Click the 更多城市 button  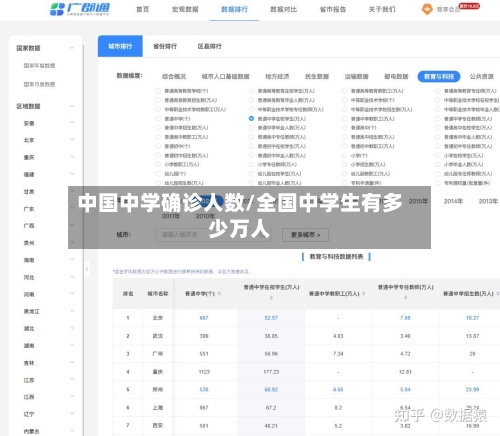[x=305, y=235]
